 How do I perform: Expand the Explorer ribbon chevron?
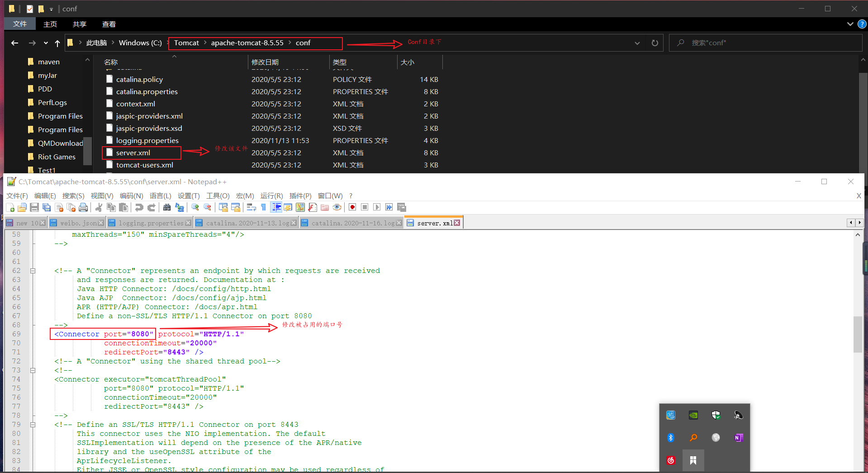[850, 24]
